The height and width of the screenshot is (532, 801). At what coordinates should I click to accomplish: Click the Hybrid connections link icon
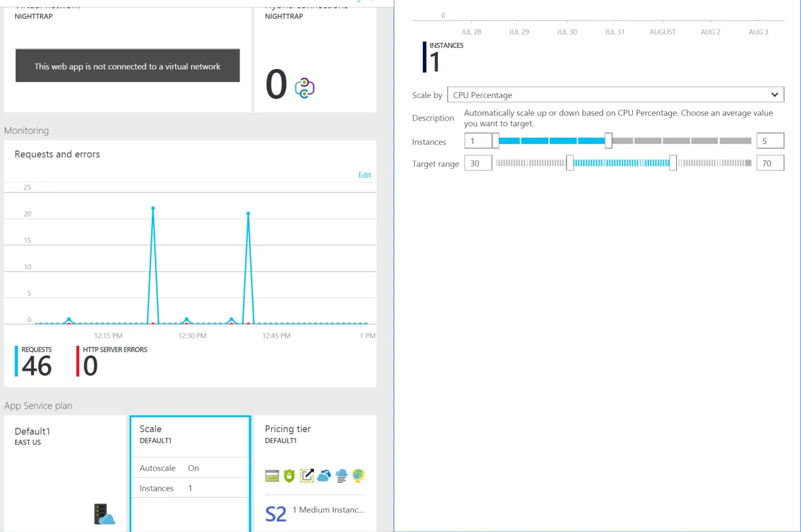pyautogui.click(x=305, y=88)
